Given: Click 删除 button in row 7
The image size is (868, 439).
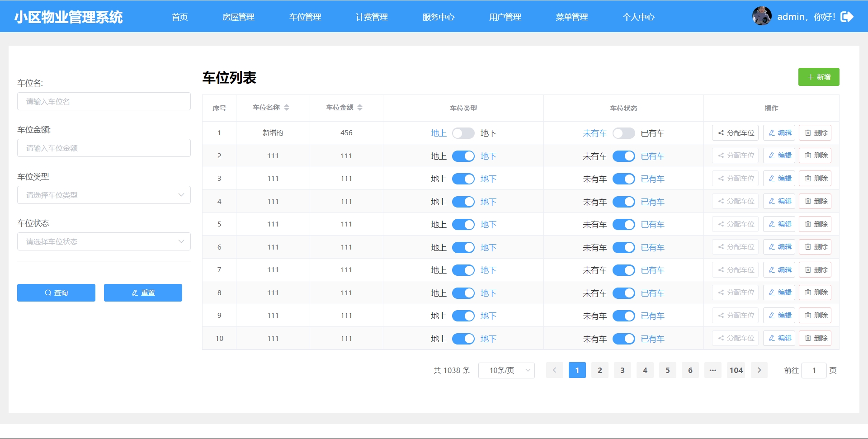Looking at the screenshot, I should tap(815, 270).
